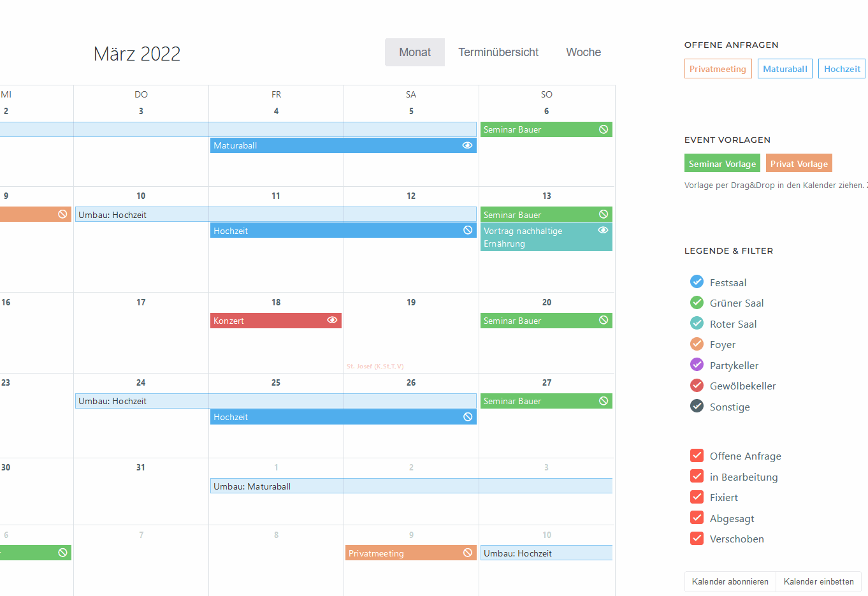Screen dimensions: 868x596
Task: Click eye icon on Konzert event
Action: tap(332, 320)
